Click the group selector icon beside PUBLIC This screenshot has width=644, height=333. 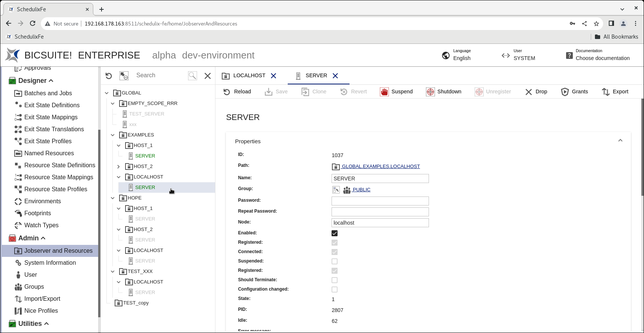[x=336, y=190]
